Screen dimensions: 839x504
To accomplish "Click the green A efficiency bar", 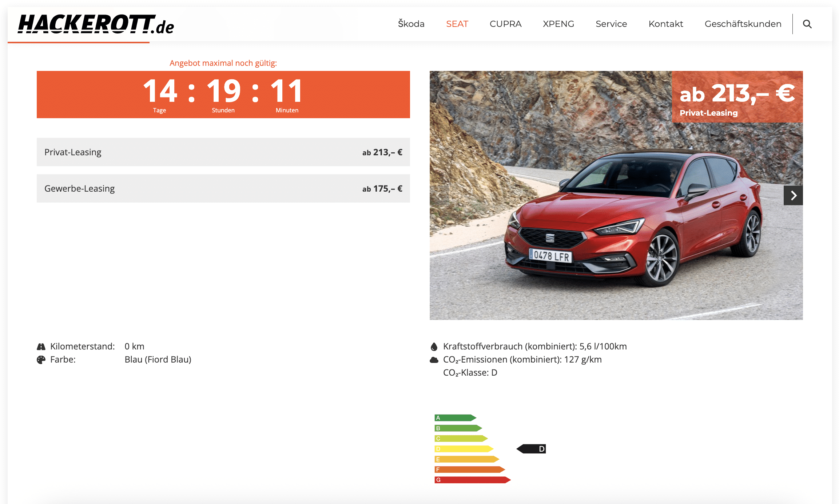I will point(455,418).
